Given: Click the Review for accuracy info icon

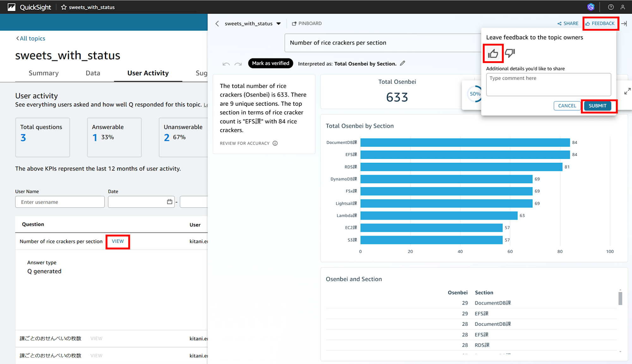Looking at the screenshot, I should [x=275, y=143].
